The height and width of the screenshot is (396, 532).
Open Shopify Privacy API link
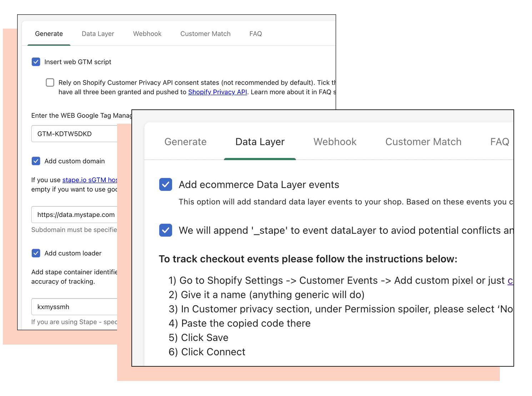(x=217, y=92)
